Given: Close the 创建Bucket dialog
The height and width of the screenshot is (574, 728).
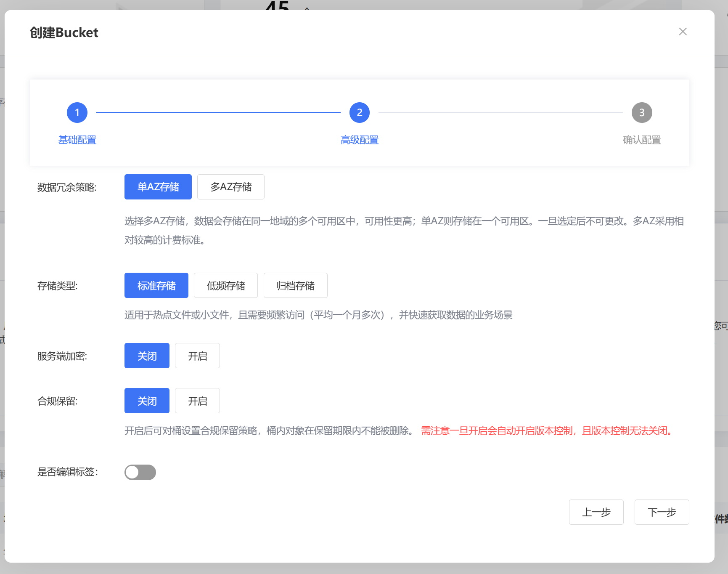Looking at the screenshot, I should 683,32.
